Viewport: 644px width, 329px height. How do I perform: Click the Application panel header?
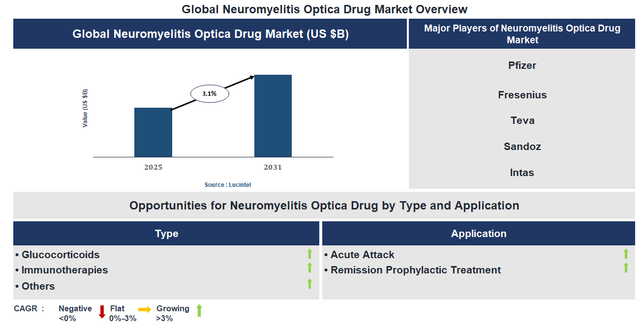pos(479,233)
